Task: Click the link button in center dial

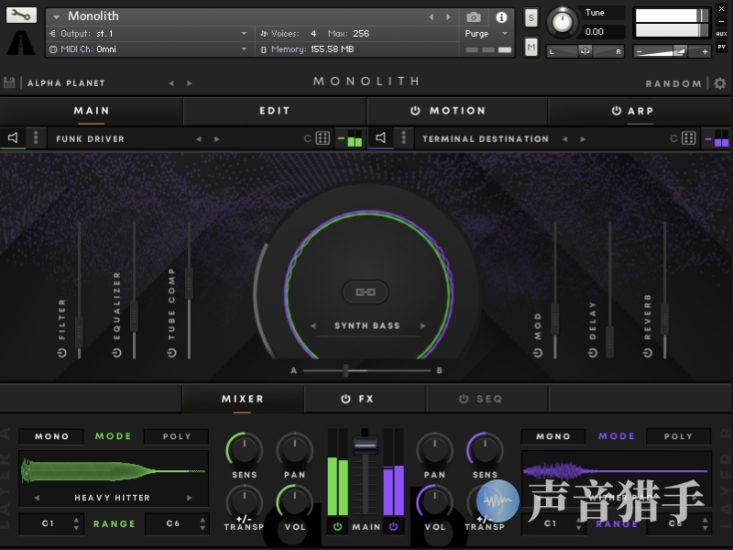Action: pyautogui.click(x=366, y=292)
